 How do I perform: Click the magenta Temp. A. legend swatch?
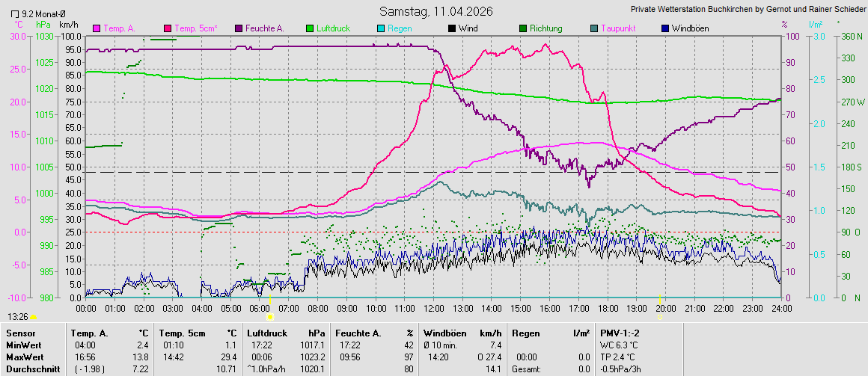pyautogui.click(x=97, y=28)
